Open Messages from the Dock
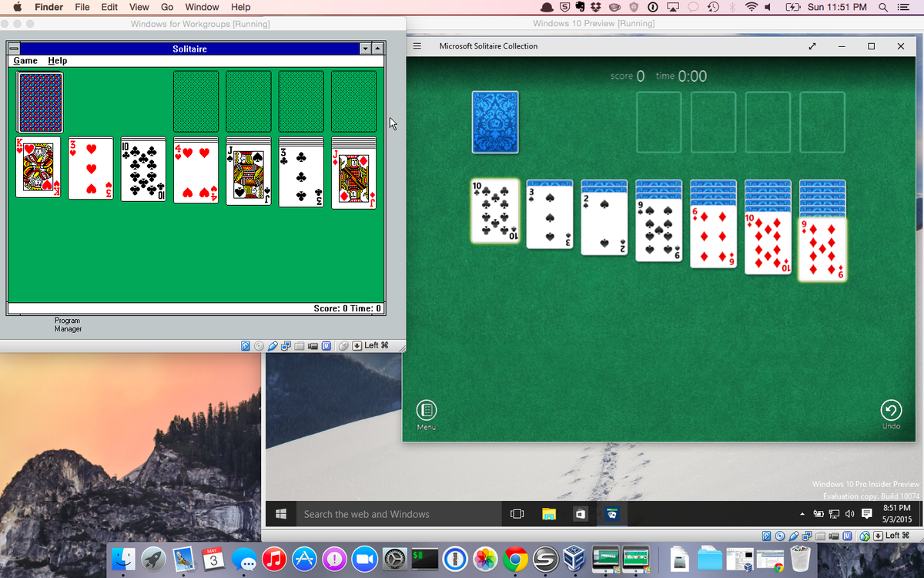 point(244,559)
